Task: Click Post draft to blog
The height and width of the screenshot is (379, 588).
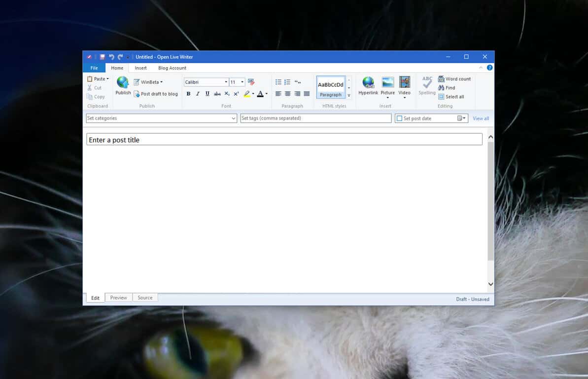Action: click(x=156, y=94)
